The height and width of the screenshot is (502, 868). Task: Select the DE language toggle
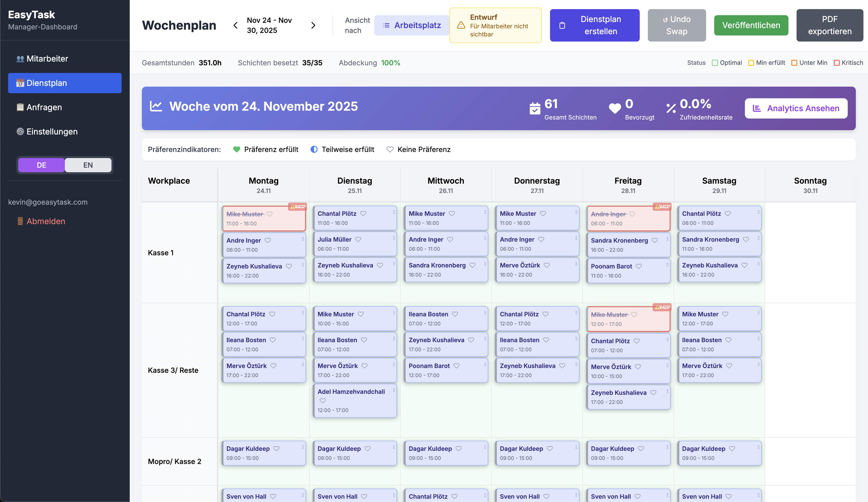pyautogui.click(x=41, y=165)
